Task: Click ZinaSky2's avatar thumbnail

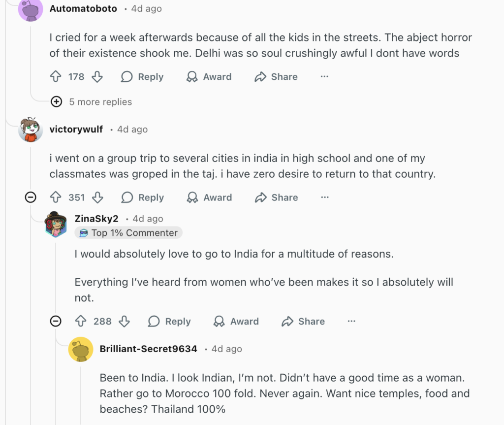Action: 56,225
